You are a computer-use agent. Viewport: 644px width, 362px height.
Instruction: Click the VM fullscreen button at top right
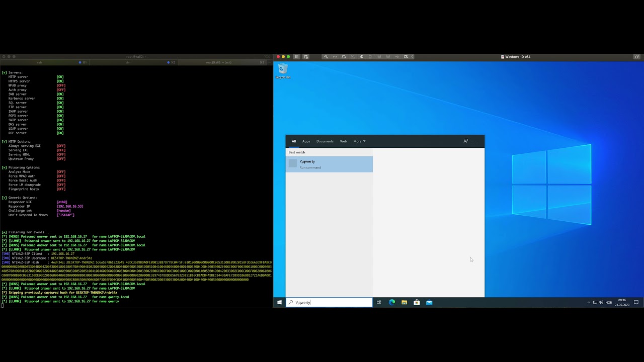(x=636, y=57)
